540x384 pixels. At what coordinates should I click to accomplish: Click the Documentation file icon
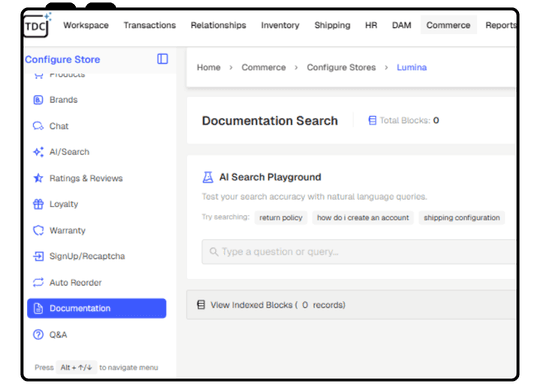click(x=38, y=308)
